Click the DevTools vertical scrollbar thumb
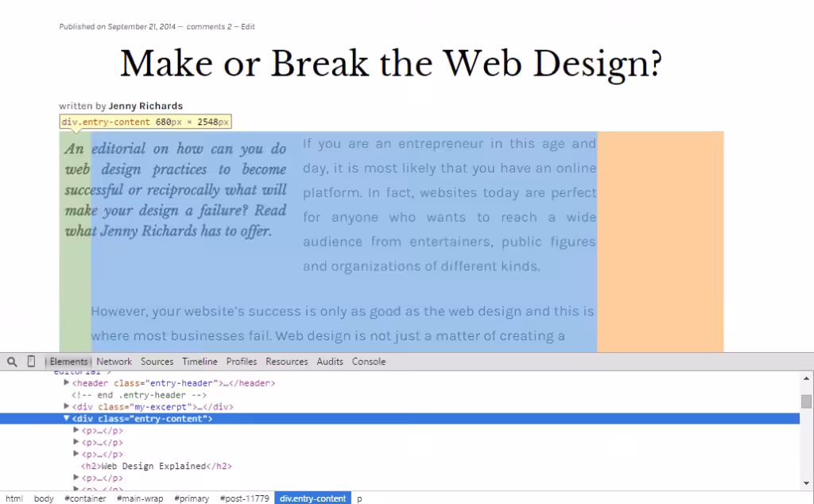The image size is (814, 504). point(806,401)
